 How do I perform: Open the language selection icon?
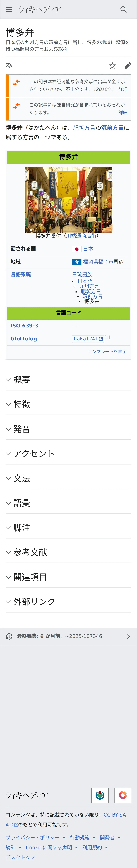[9, 66]
